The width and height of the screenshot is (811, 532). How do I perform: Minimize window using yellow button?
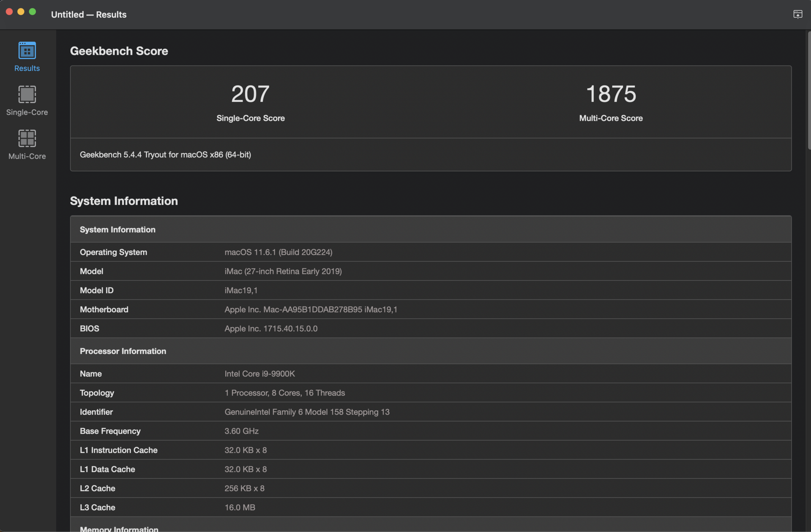point(21,12)
